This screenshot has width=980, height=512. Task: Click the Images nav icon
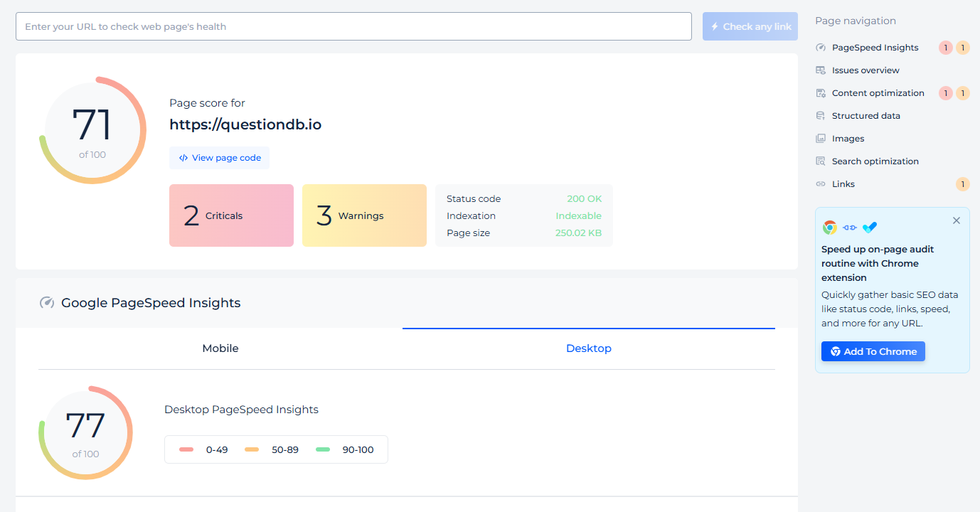(x=820, y=139)
